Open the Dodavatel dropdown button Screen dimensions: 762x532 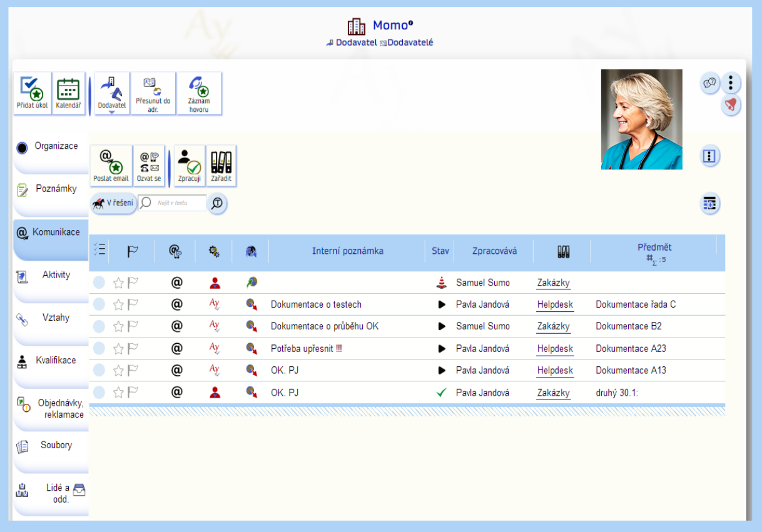(x=112, y=94)
